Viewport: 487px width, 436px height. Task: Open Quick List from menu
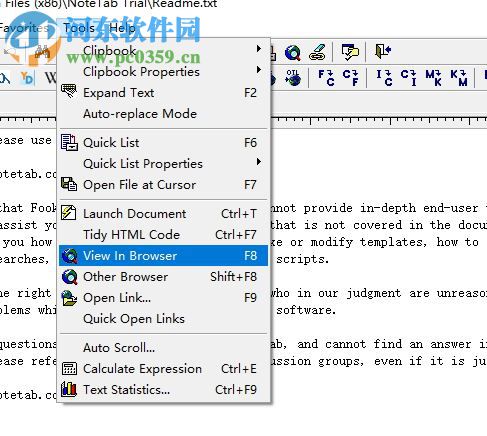pos(164,143)
